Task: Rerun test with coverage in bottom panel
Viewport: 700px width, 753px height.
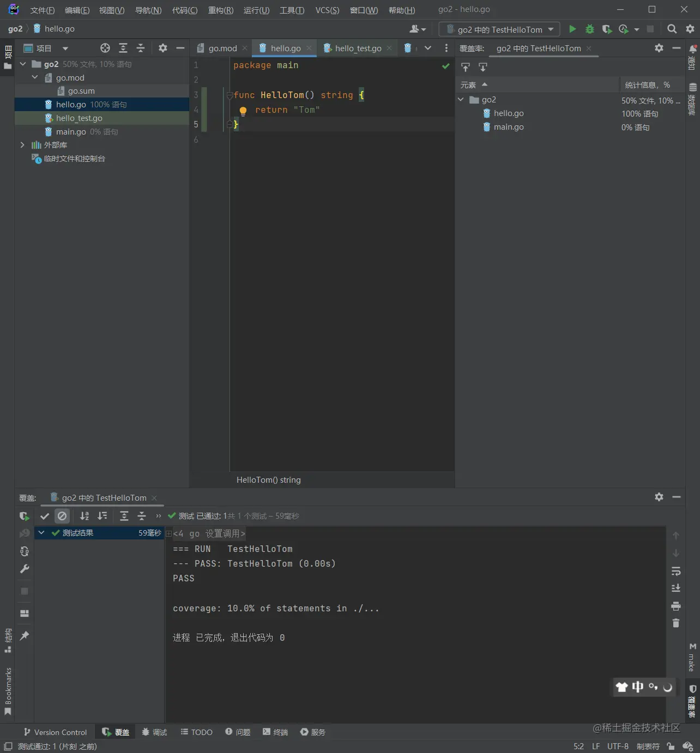Action: tap(24, 516)
